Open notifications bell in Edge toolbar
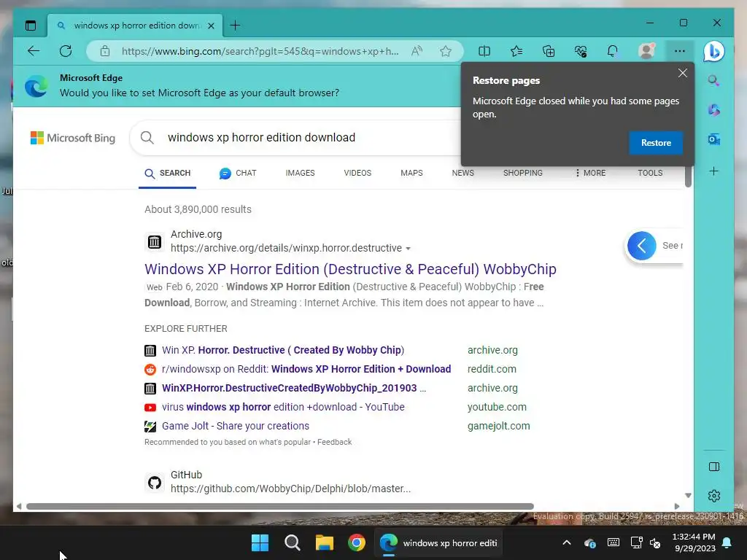The image size is (747, 560). 613,51
